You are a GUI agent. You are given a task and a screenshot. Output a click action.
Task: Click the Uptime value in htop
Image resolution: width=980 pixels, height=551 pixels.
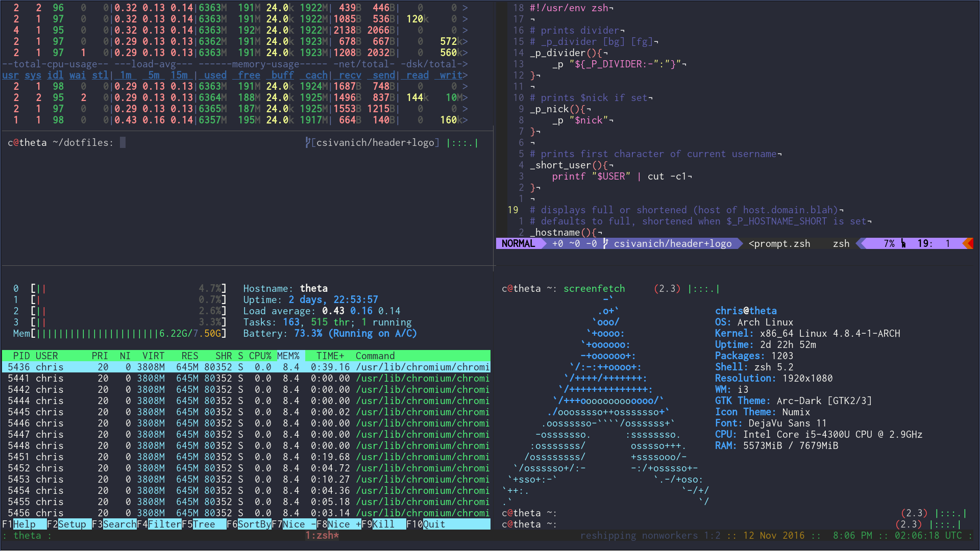(x=333, y=299)
